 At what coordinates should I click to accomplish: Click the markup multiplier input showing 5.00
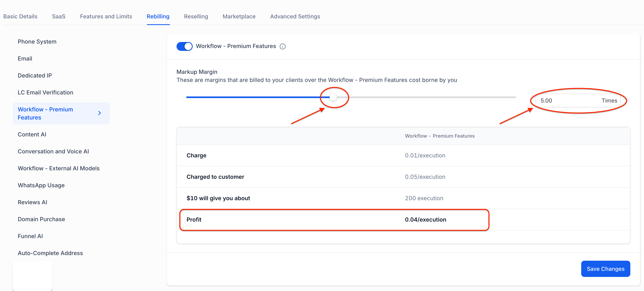(x=568, y=100)
